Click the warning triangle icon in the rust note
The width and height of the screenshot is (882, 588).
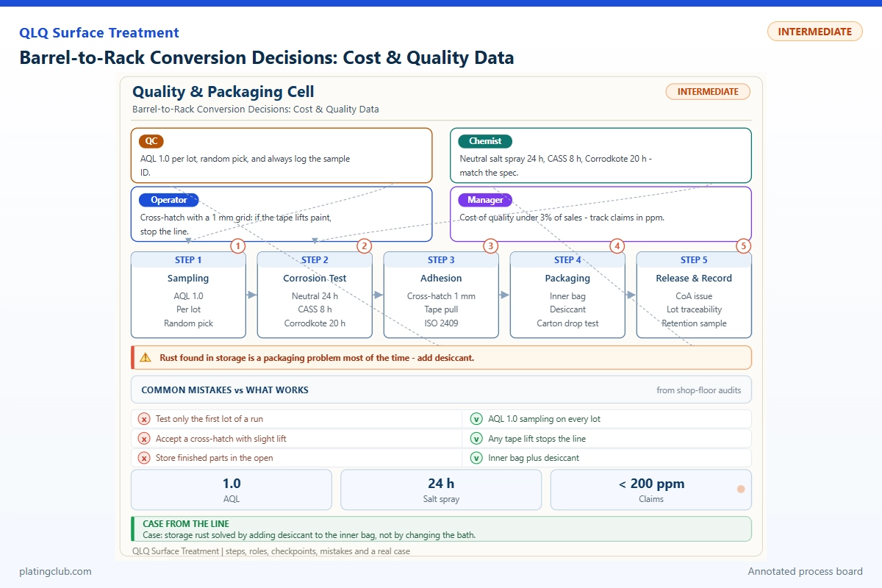tap(146, 358)
